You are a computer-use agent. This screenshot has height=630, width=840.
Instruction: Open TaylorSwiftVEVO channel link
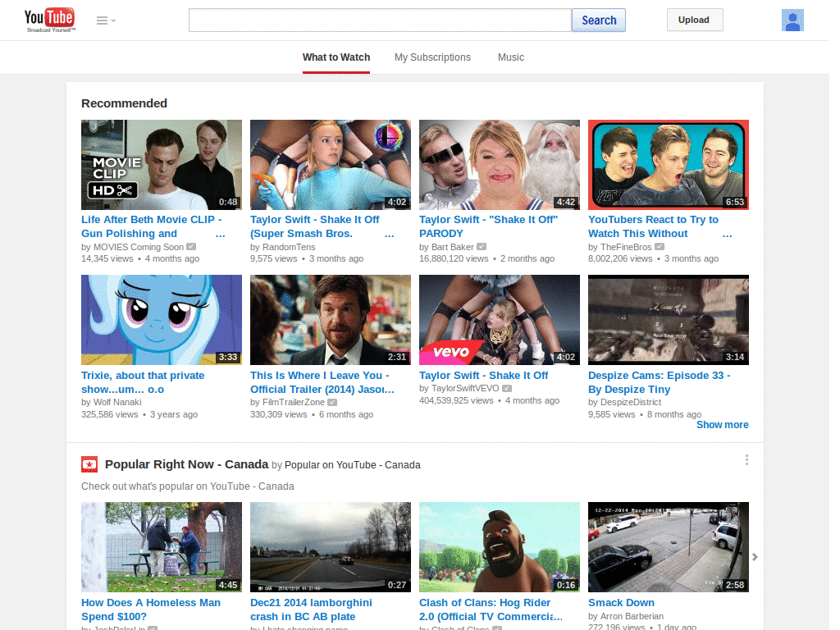[465, 388]
